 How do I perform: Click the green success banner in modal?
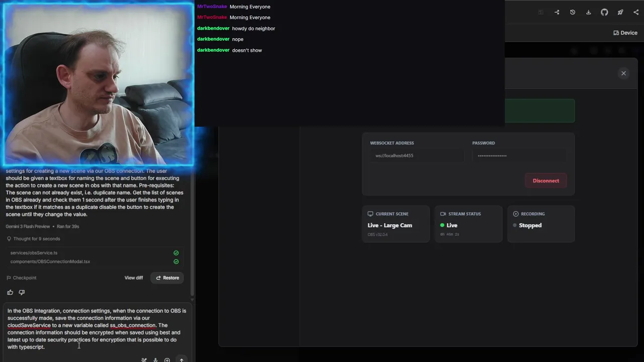(539, 111)
